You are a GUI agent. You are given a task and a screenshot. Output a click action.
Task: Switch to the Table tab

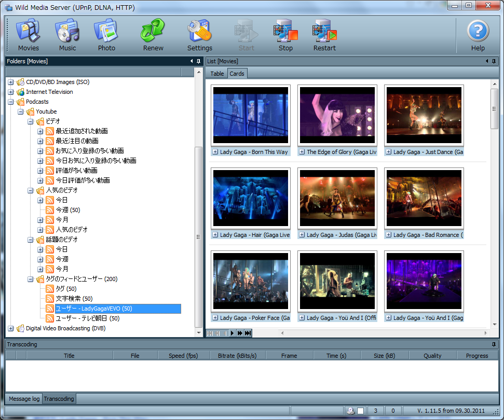[x=217, y=74]
